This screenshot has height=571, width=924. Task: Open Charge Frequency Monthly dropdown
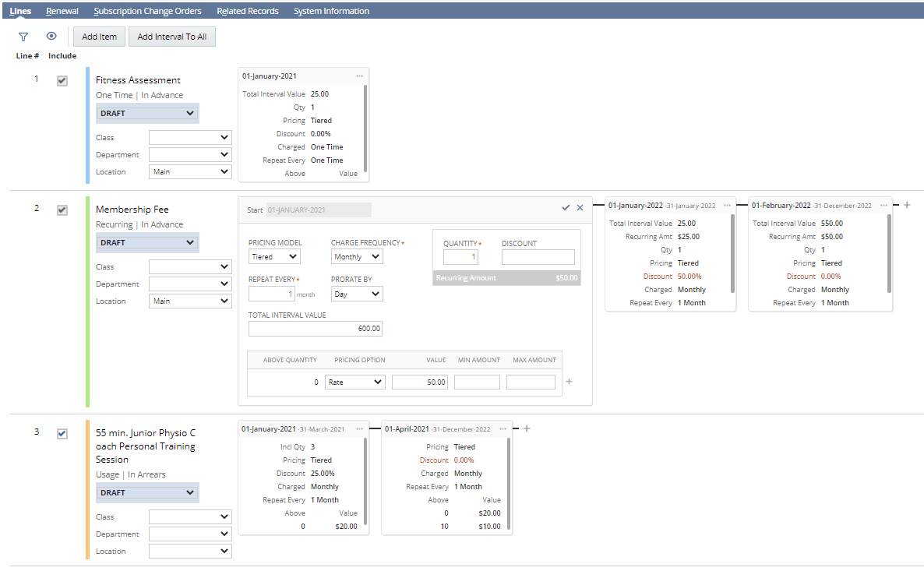(x=357, y=257)
